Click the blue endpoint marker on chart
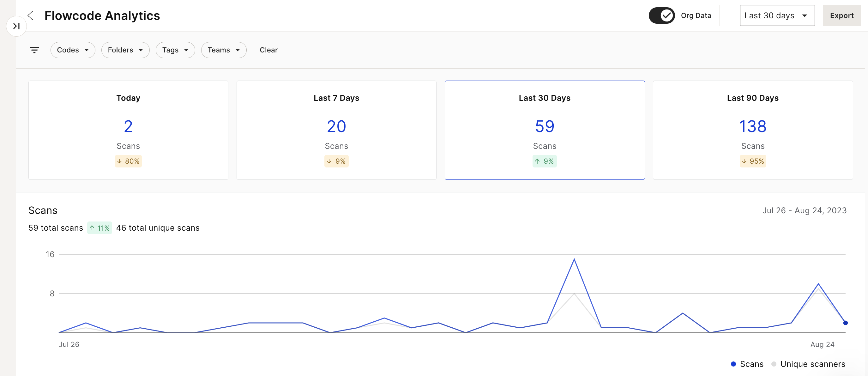The width and height of the screenshot is (868, 376). point(845,323)
